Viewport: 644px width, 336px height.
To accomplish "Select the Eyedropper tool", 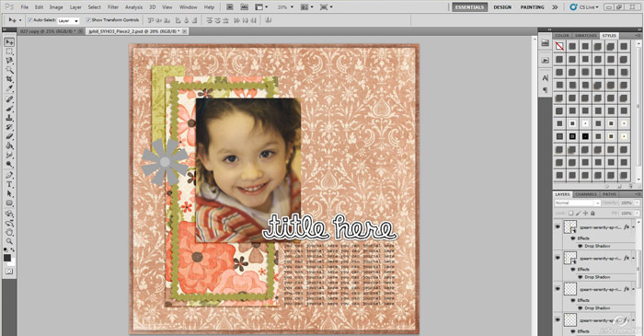I will click(x=9, y=88).
